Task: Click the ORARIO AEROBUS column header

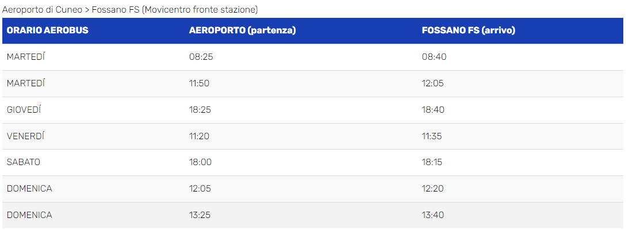Action: pyautogui.click(x=48, y=30)
